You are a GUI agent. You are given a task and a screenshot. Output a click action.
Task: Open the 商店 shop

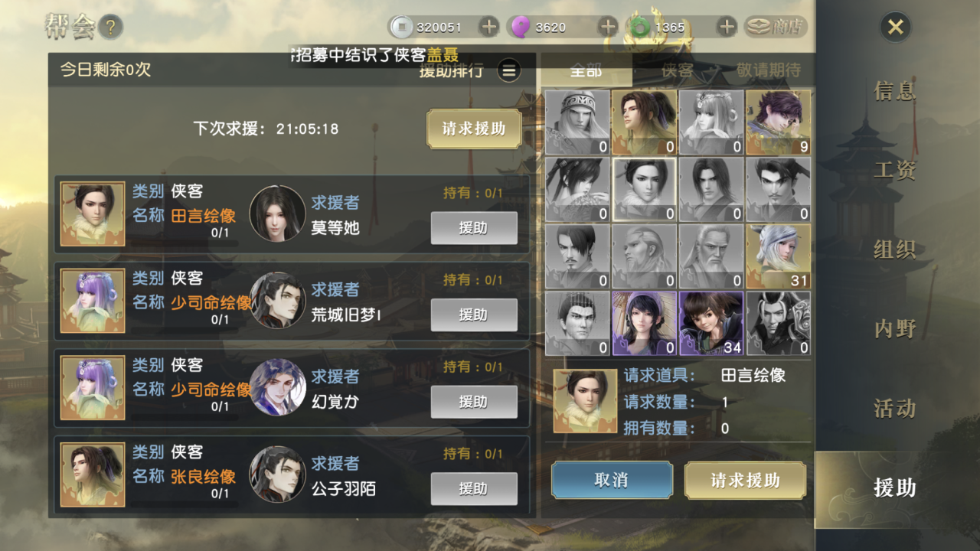pyautogui.click(x=776, y=27)
